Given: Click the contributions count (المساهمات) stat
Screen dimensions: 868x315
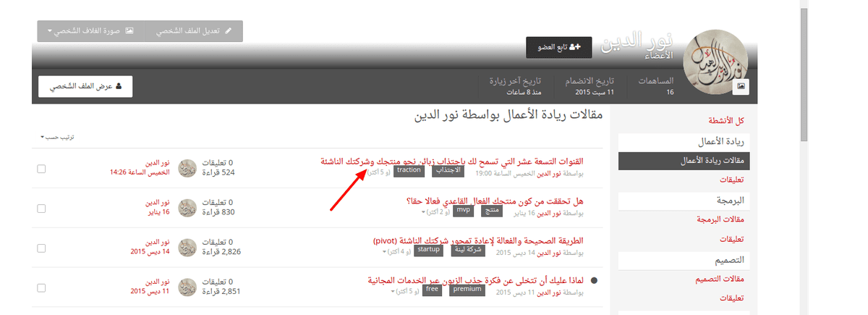Looking at the screenshot, I should (655, 86).
